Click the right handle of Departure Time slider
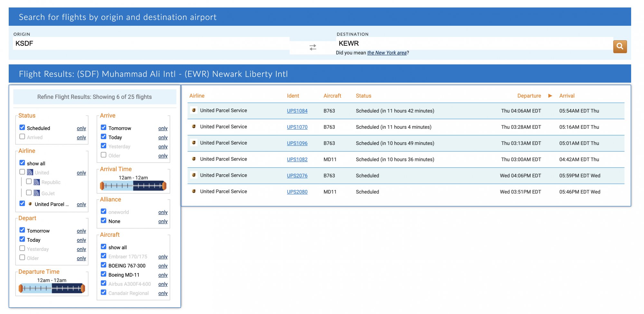The height and width of the screenshot is (314, 644). coord(83,288)
